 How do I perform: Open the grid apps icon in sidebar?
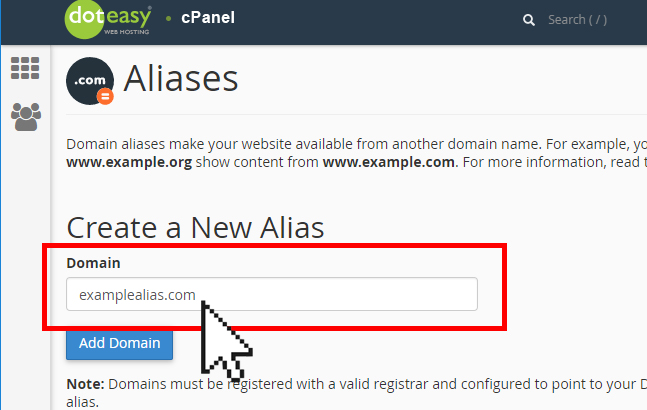24,68
